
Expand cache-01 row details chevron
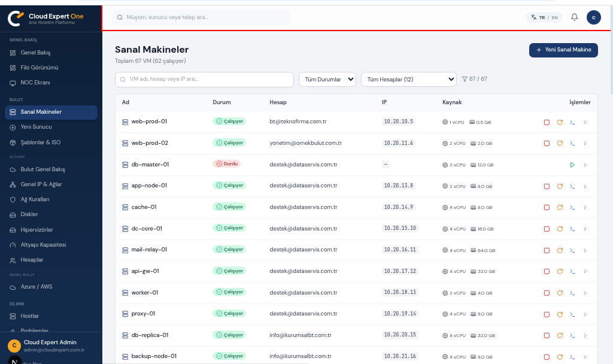tap(585, 208)
